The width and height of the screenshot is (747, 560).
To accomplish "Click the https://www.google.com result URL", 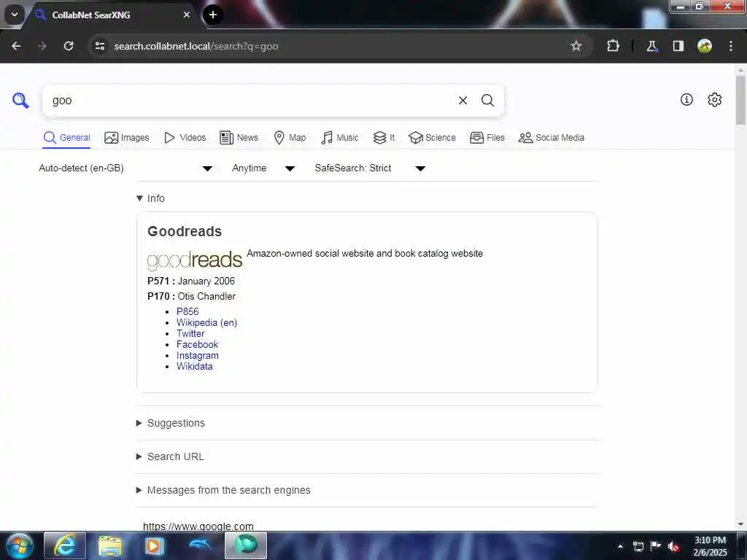I will pyautogui.click(x=198, y=526).
